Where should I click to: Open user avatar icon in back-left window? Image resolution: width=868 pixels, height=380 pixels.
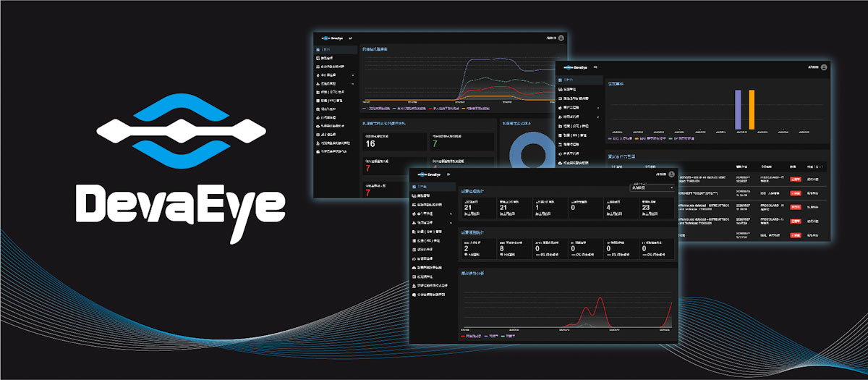pyautogui.click(x=561, y=37)
